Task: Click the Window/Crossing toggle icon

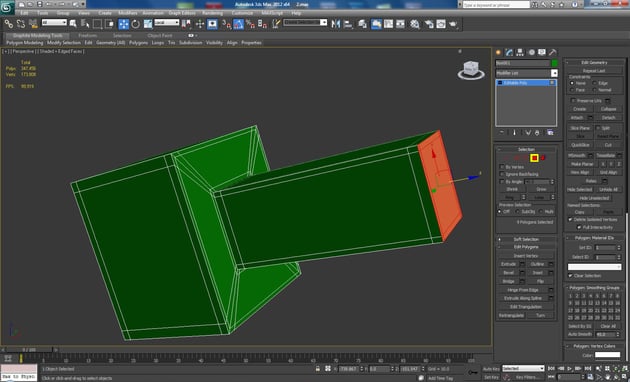Action: click(109, 24)
